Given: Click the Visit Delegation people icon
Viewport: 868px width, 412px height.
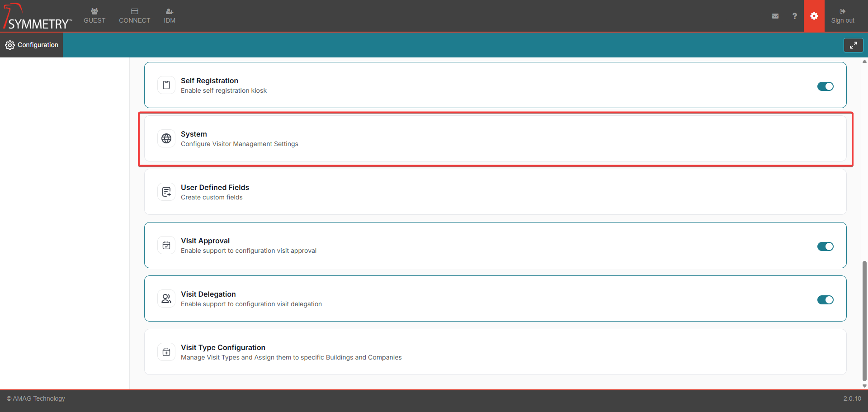Looking at the screenshot, I should pyautogui.click(x=166, y=298).
